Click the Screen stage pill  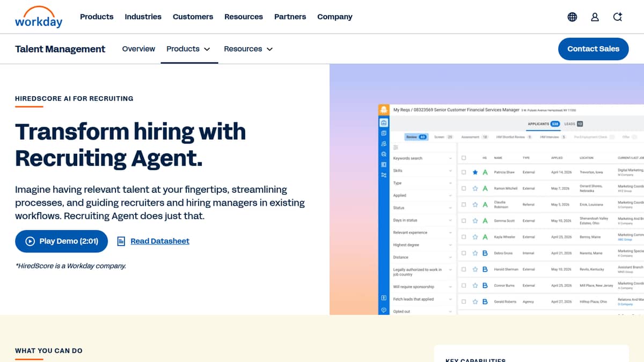tap(443, 137)
